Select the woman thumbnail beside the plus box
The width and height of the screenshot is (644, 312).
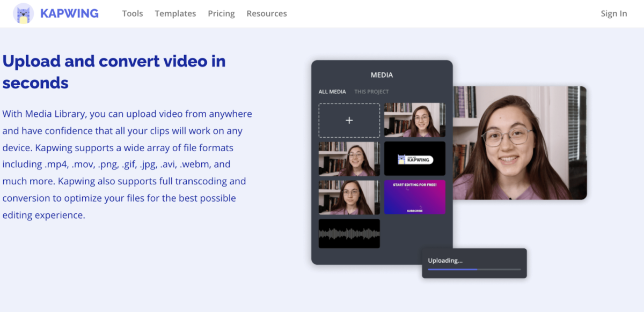pos(415,120)
